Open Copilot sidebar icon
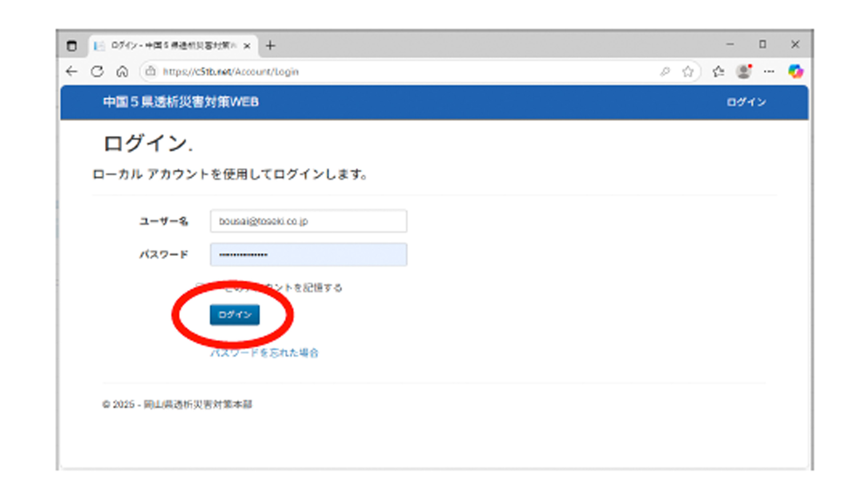 pos(795,72)
